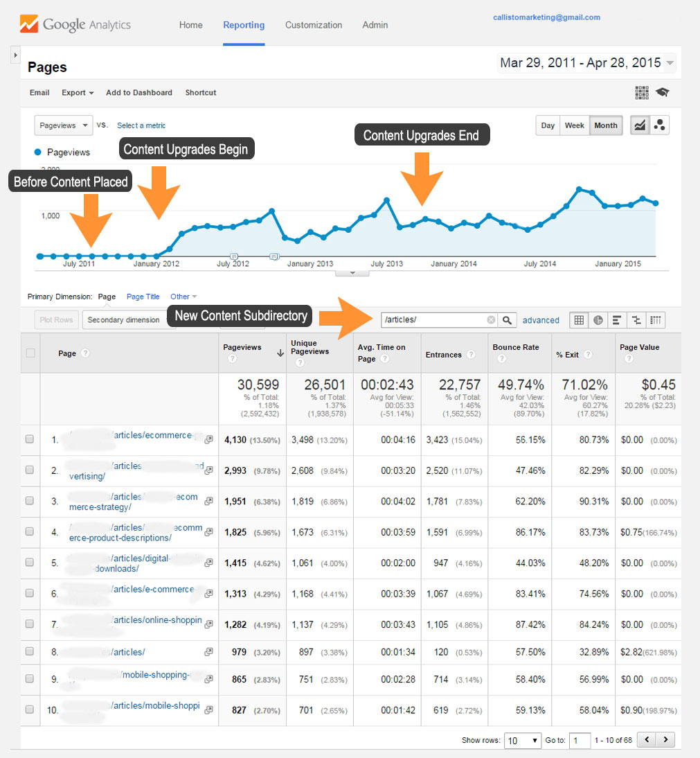Toggle the select-all checkbox in table header
Viewport: 700px width, 758px height.
[30, 353]
